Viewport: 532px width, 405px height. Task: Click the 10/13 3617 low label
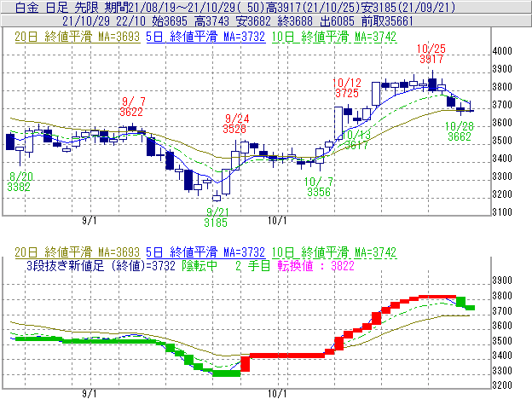[356, 140]
